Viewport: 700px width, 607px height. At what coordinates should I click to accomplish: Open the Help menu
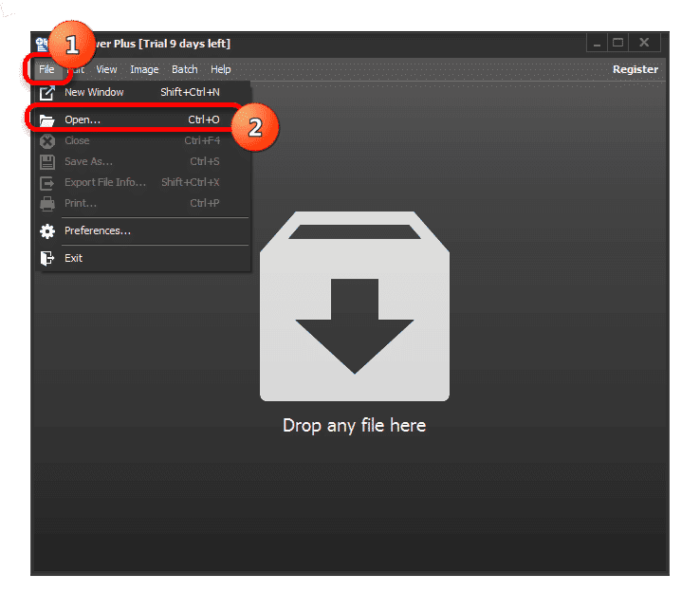[x=221, y=69]
